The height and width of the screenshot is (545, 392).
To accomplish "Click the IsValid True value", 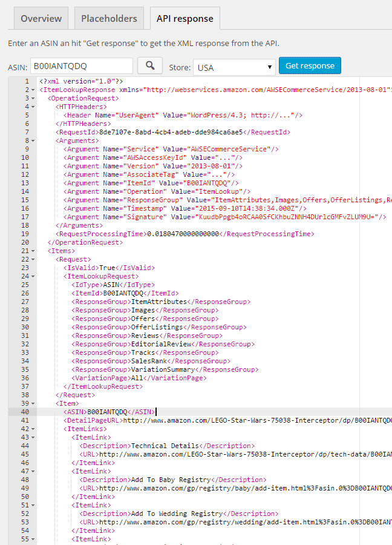I will (107, 268).
